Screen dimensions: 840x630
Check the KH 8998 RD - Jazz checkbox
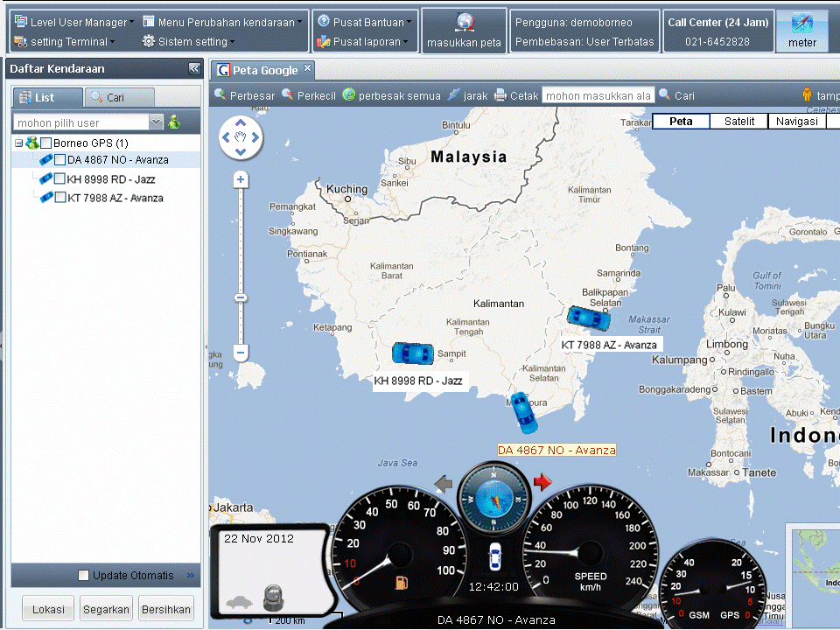60,178
